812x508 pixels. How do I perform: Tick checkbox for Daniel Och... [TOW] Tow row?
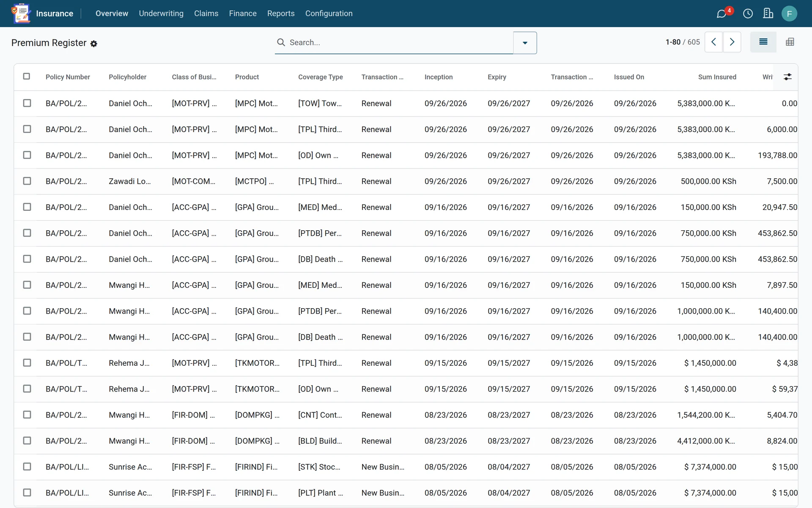click(x=27, y=103)
